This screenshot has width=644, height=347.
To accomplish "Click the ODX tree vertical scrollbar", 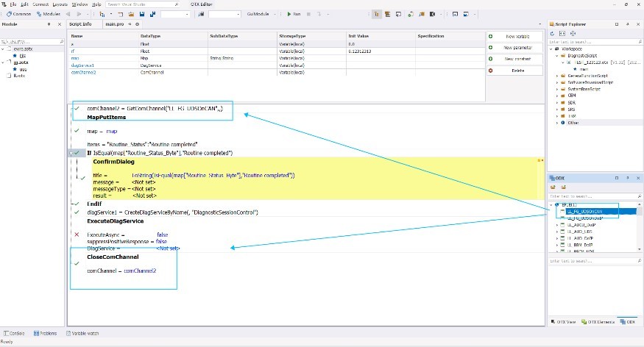I will click(x=640, y=226).
